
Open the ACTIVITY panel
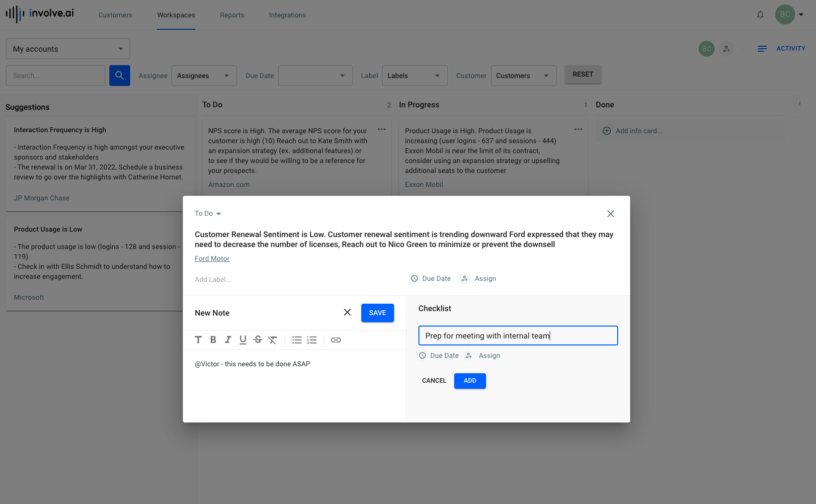(791, 49)
